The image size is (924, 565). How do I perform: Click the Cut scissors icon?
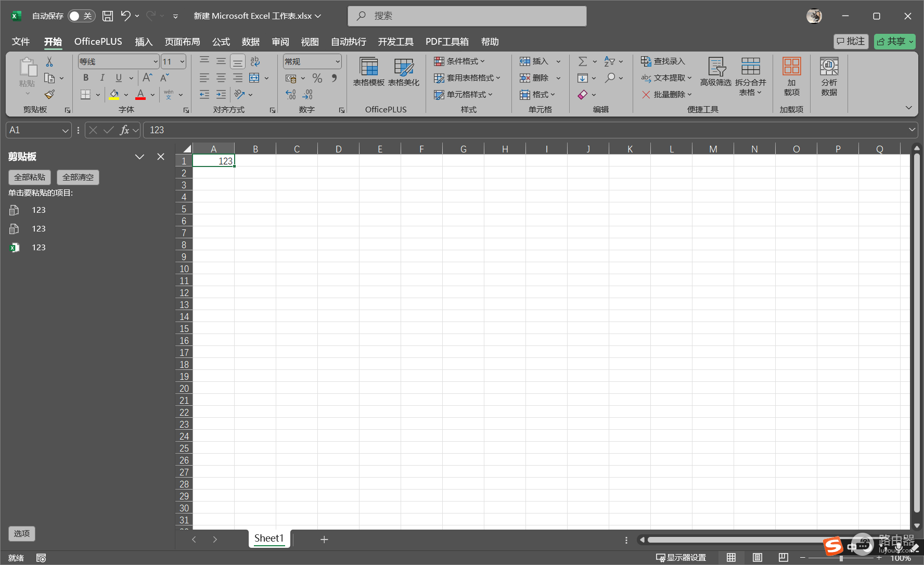pos(49,61)
